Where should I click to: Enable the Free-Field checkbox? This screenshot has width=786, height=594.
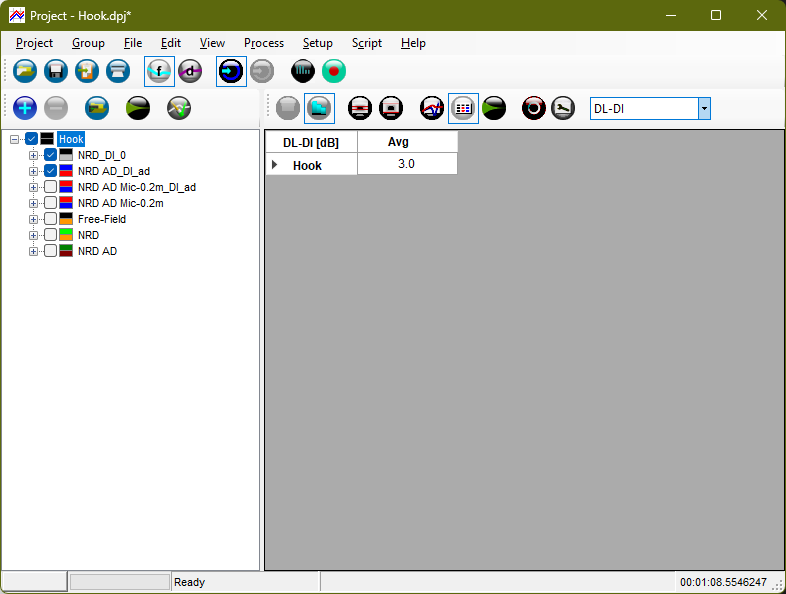(x=50, y=219)
